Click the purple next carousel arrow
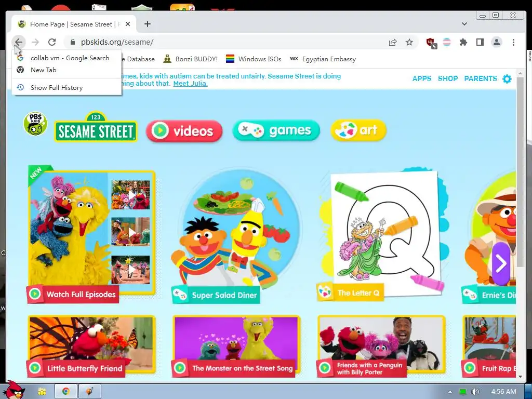 point(501,263)
